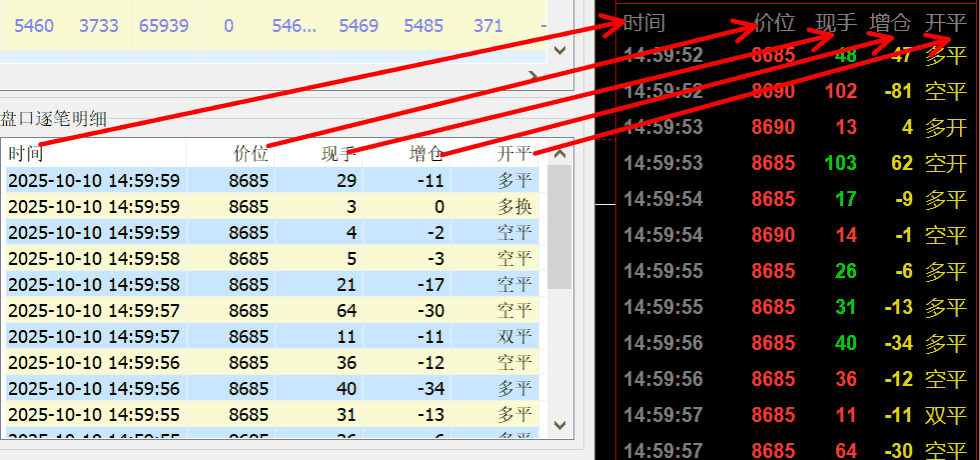Click 价位 header in dark trade panel

pyautogui.click(x=774, y=23)
